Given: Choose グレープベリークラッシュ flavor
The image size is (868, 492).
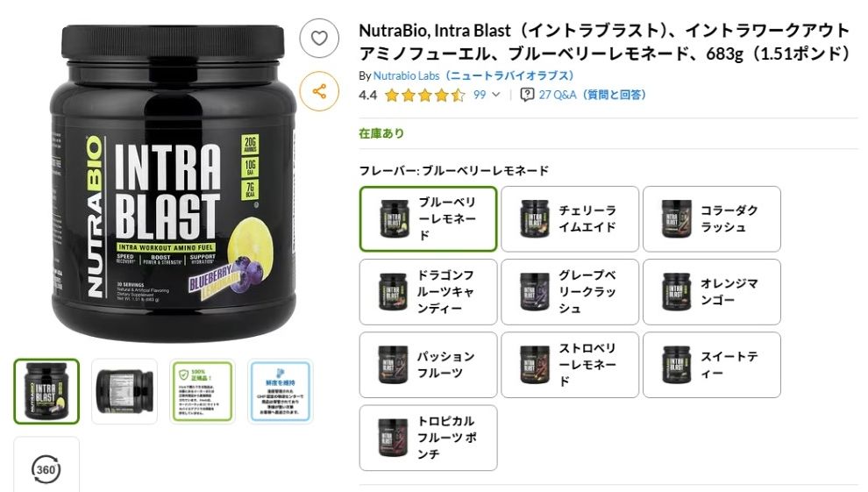Looking at the screenshot, I should coord(570,292).
